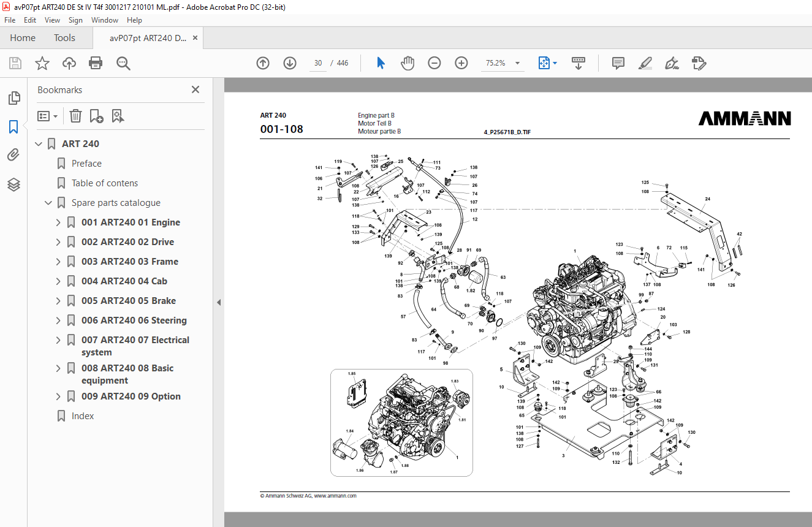Expand the 001 ART240 01 Engine bookmark
Screen dimensions: 812x527
pyautogui.click(x=58, y=222)
